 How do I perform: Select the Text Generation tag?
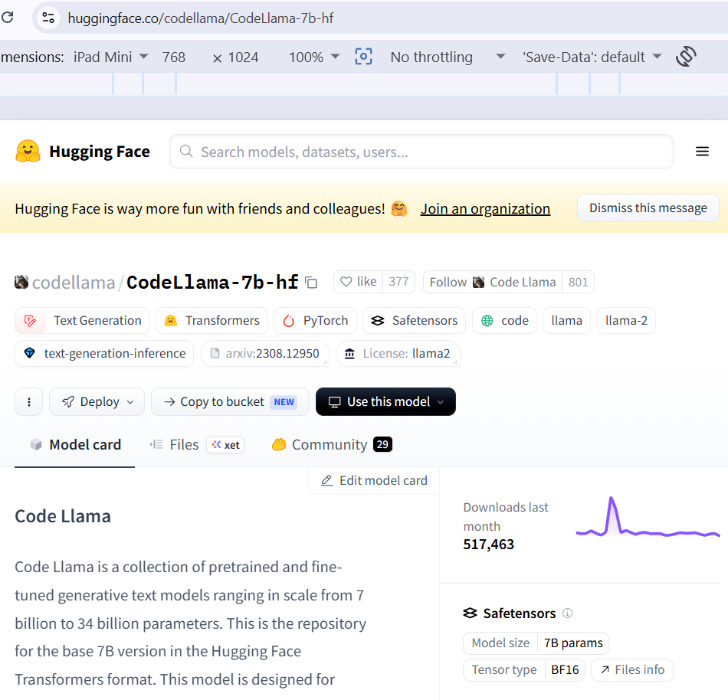pyautogui.click(x=82, y=321)
